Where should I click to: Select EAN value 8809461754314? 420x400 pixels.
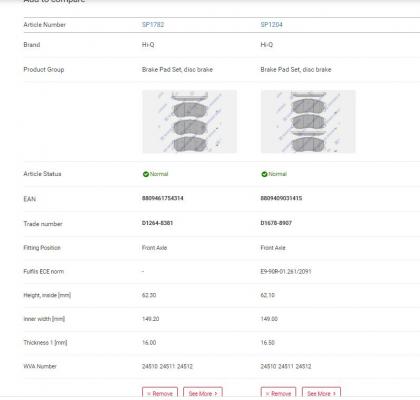click(163, 198)
